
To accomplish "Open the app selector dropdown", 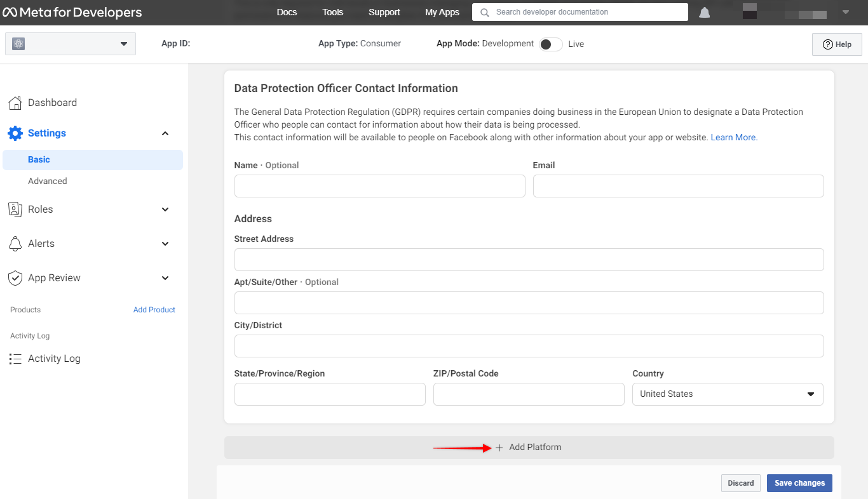I will [71, 44].
